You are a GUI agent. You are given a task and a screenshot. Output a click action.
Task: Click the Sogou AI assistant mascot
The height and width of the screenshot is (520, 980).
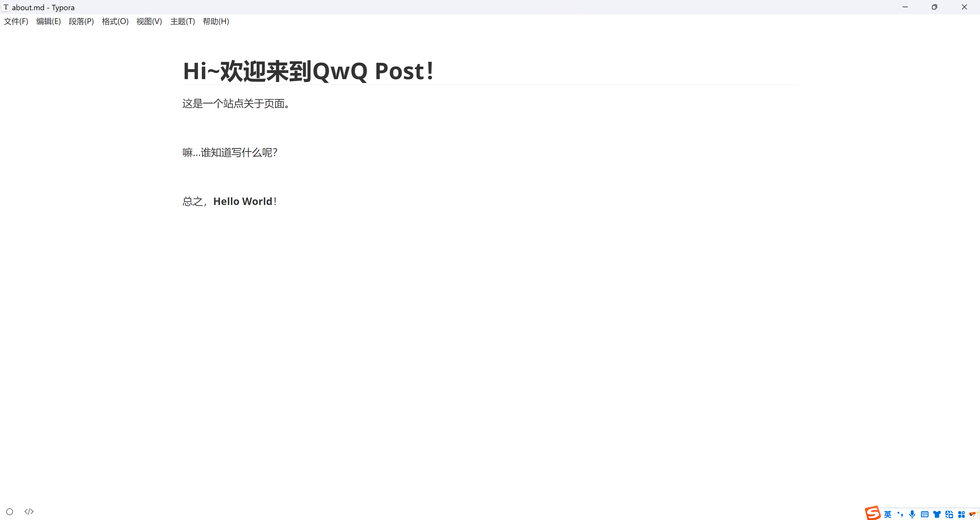(x=974, y=514)
